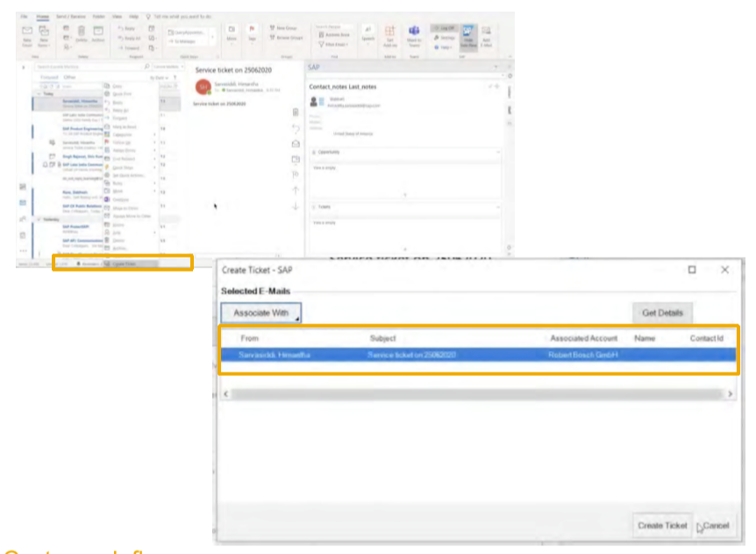Switch to the View ribbon tab

[x=118, y=17]
